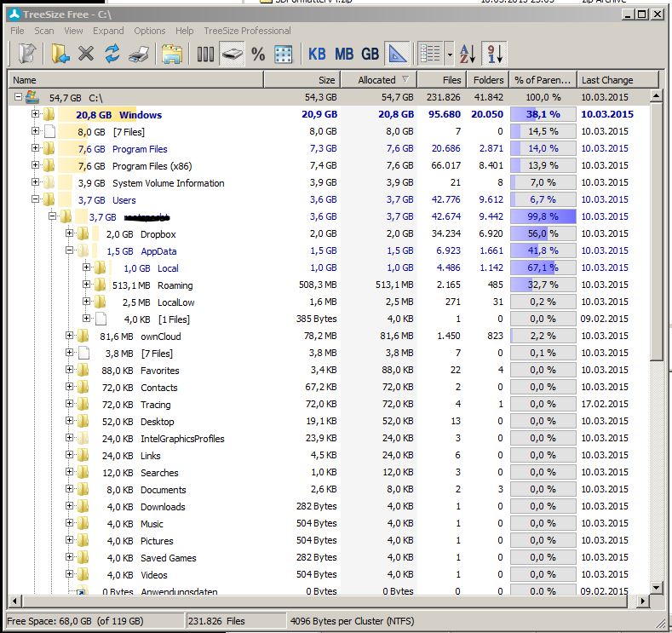Click the Program Files (x86) folder icon
The height and width of the screenshot is (633, 672).
tap(49, 166)
